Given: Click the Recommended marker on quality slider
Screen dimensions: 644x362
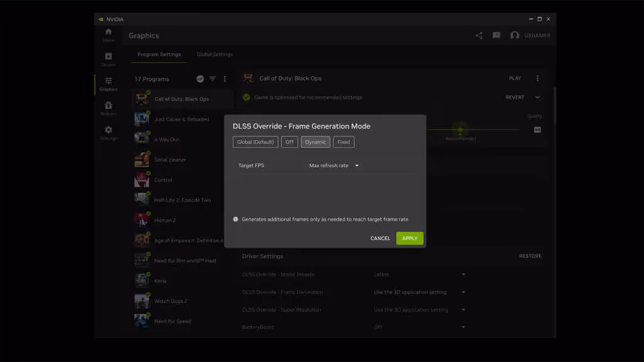Looking at the screenshot, I should pyautogui.click(x=460, y=130).
